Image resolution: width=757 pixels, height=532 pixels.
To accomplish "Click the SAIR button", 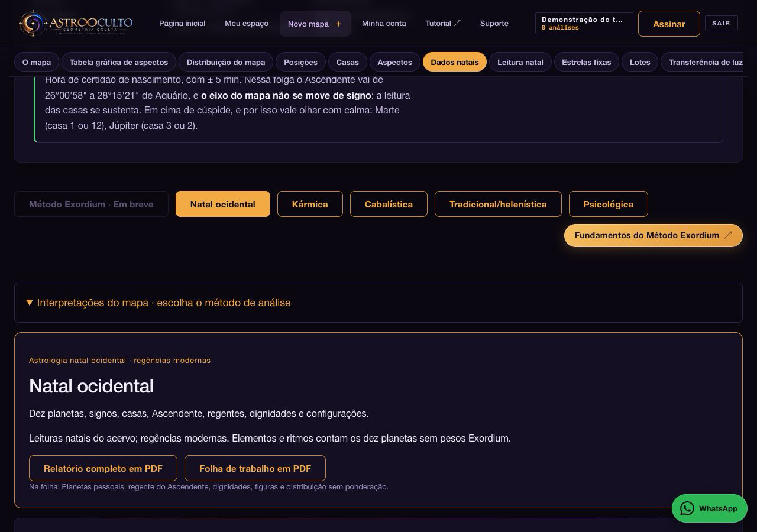I will pyautogui.click(x=722, y=24).
